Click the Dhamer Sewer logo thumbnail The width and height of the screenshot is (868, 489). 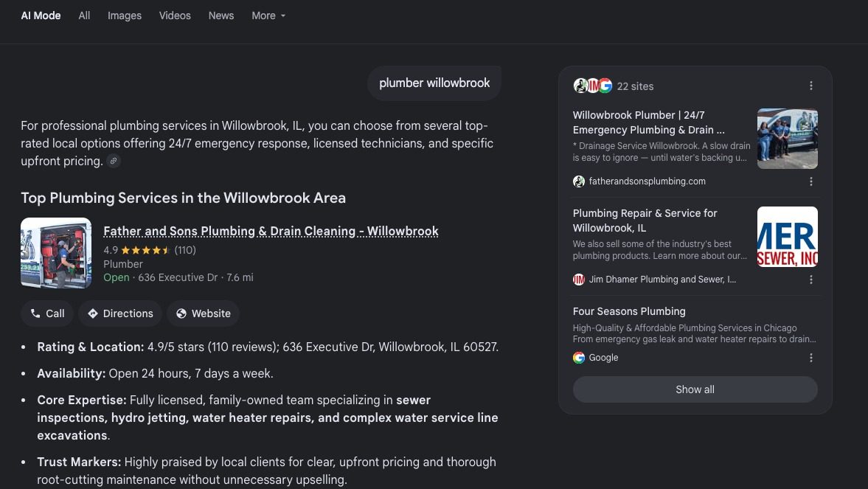787,237
